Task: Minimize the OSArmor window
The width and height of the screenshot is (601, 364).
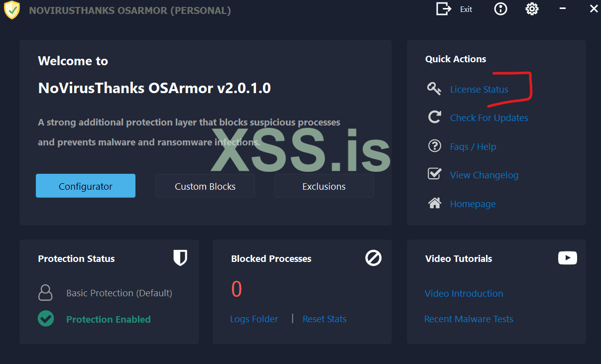Action: click(x=563, y=9)
